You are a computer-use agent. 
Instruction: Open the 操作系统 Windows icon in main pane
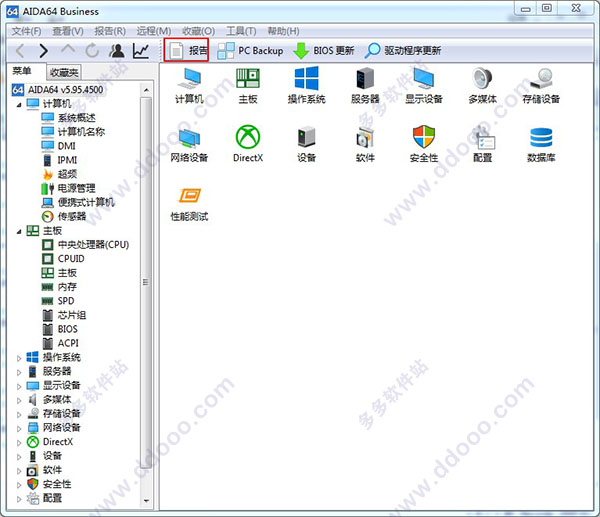point(307,86)
